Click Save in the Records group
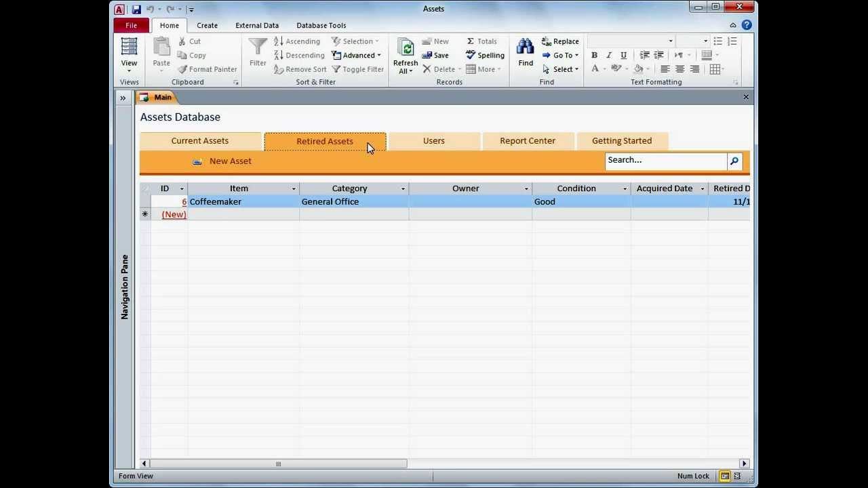The image size is (868, 488). [435, 56]
